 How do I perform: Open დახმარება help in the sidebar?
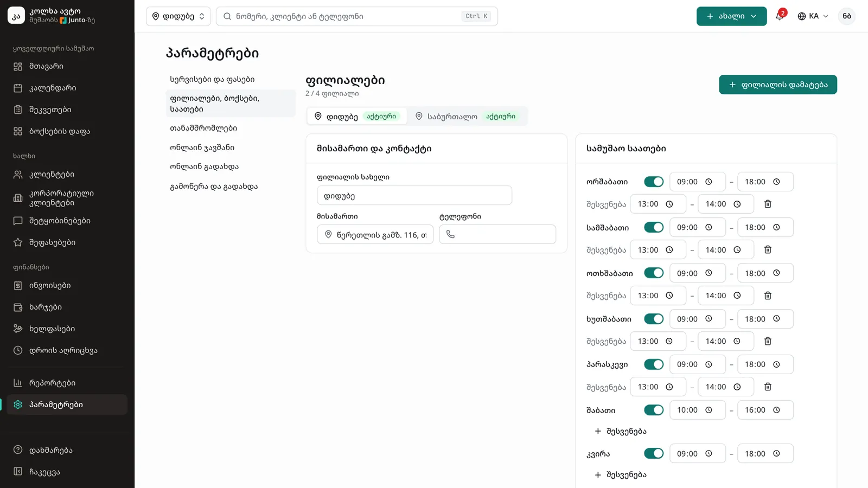(67, 450)
